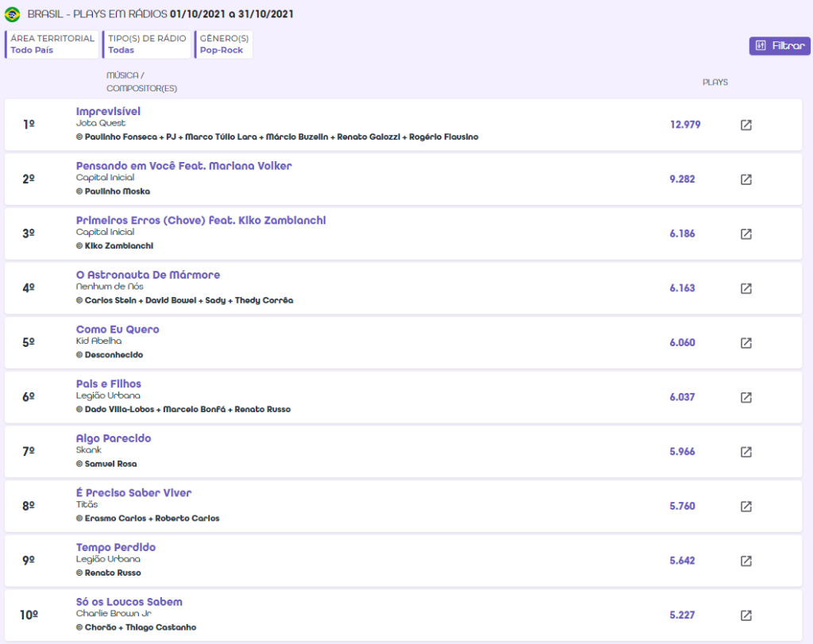Click open-in-new icon for Primeiros Erros
This screenshot has height=644, width=813.
(x=746, y=234)
